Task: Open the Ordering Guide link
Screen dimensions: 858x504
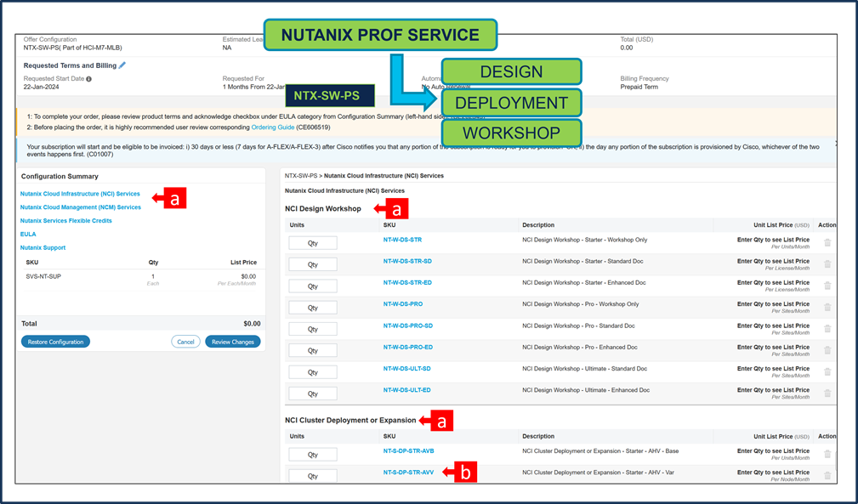Action: coord(272,127)
